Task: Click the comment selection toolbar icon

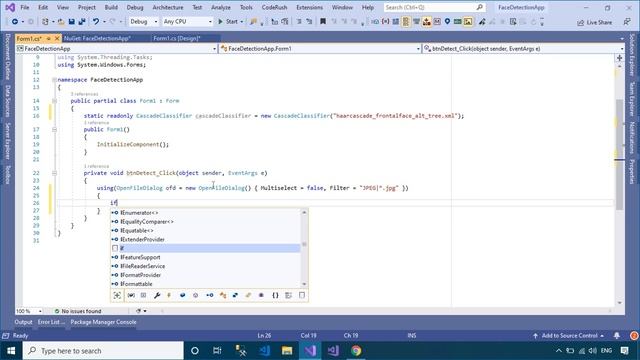Action: 299,22
